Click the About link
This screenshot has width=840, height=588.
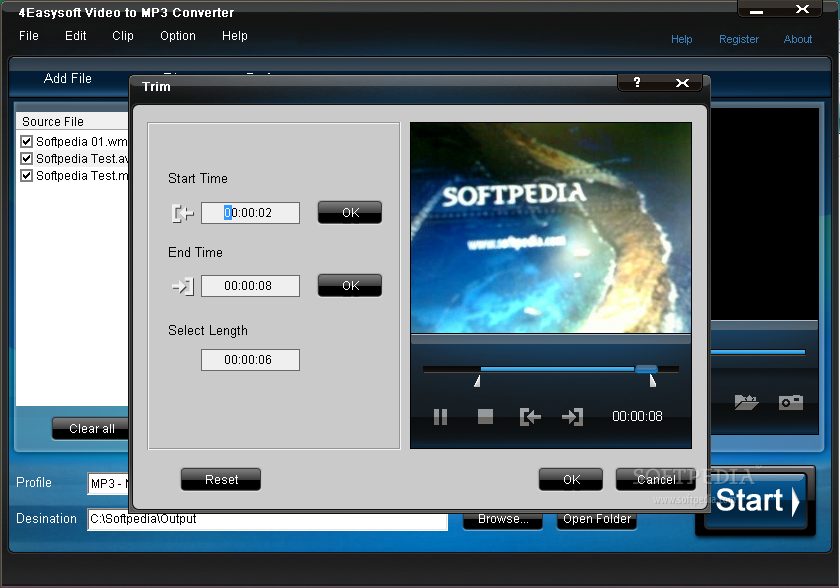tap(798, 39)
